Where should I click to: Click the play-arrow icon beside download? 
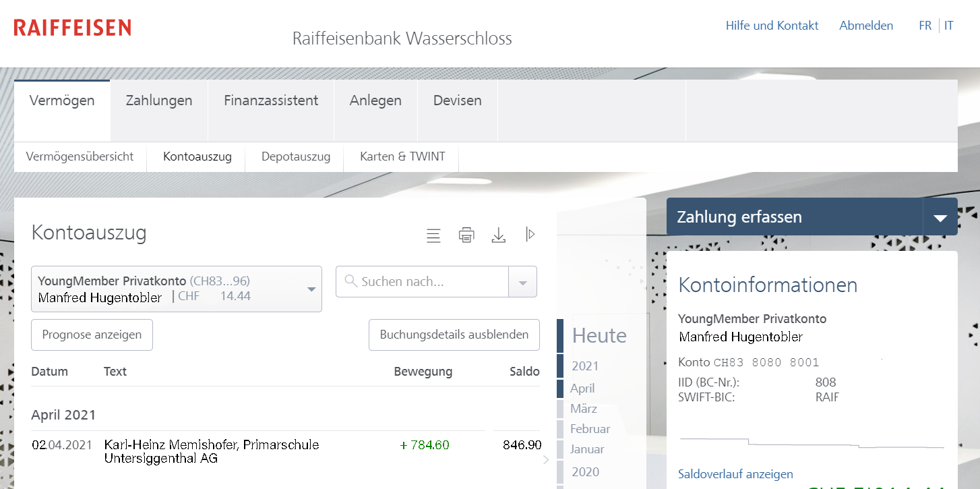point(530,235)
